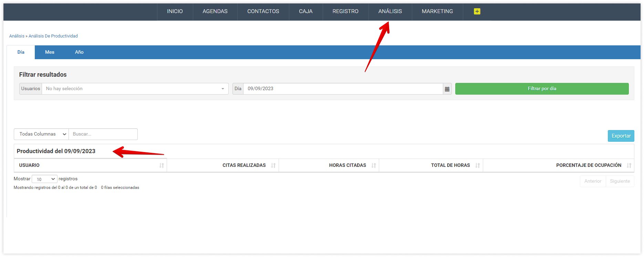
Task: Sort by CITAS REALIZADAS column arrows
Action: coord(273,165)
